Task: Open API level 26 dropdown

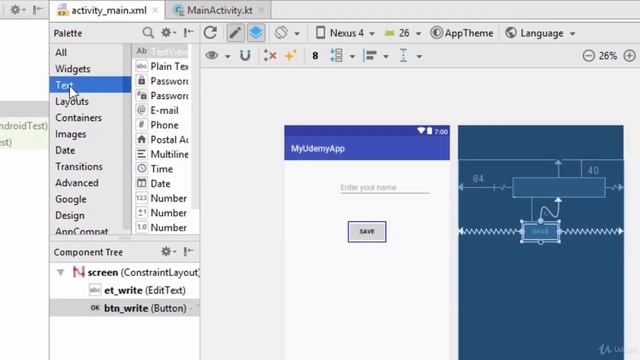Action: tap(402, 33)
